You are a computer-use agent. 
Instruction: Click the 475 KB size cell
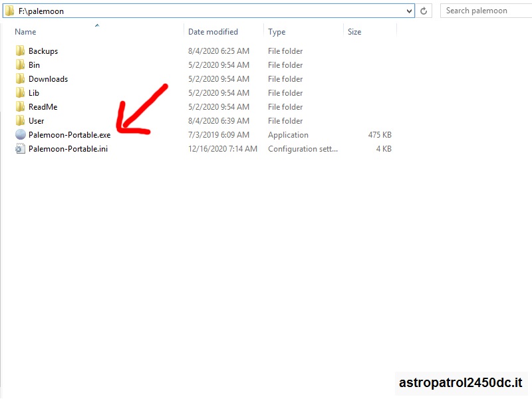click(380, 135)
